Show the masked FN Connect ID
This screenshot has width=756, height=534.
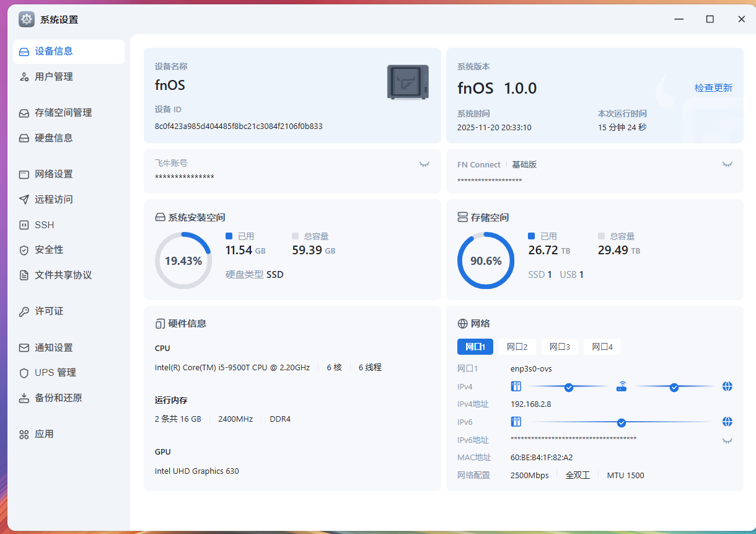point(727,164)
